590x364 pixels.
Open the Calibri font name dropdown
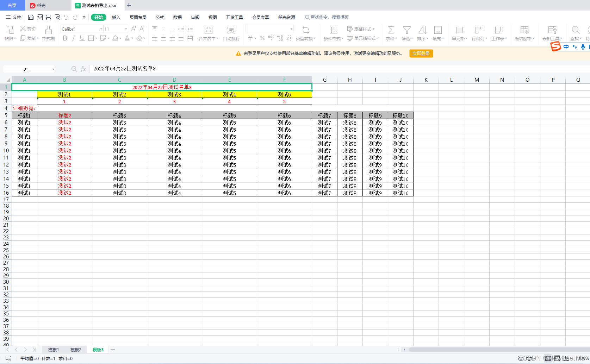click(101, 29)
